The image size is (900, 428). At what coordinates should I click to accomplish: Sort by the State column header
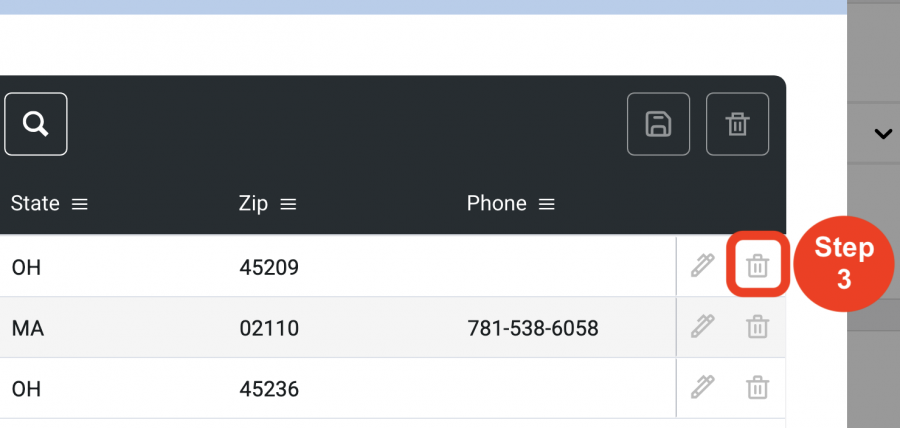[35, 203]
